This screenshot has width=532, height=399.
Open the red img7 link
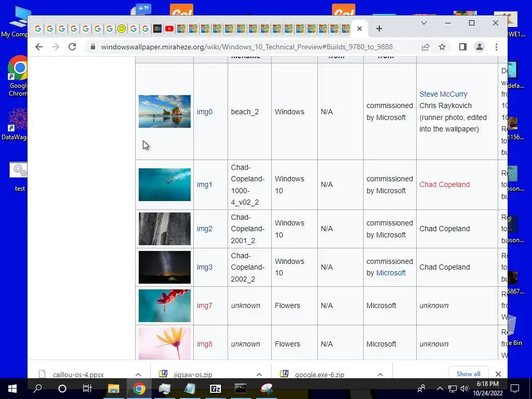[205, 305]
